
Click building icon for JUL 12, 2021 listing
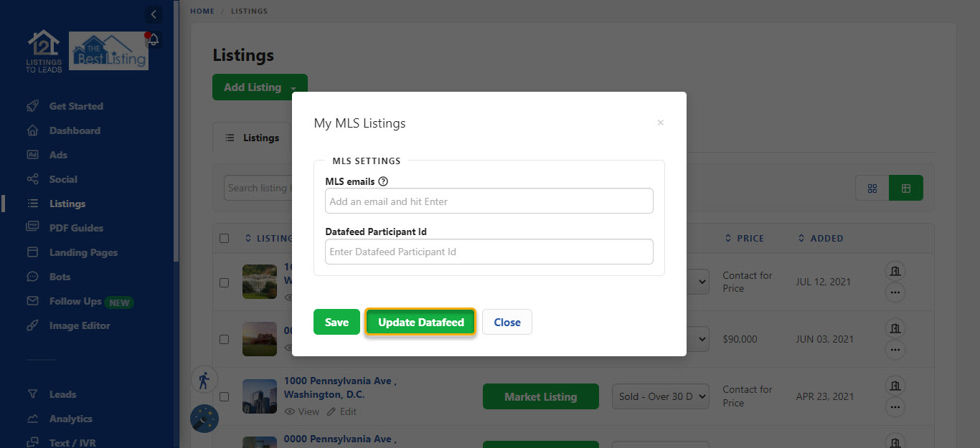(x=895, y=270)
